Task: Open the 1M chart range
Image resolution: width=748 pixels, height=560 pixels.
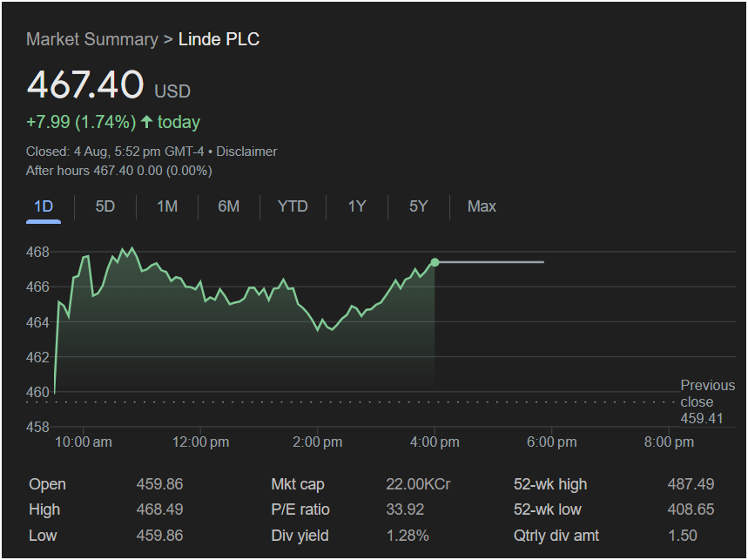Action: [x=166, y=206]
